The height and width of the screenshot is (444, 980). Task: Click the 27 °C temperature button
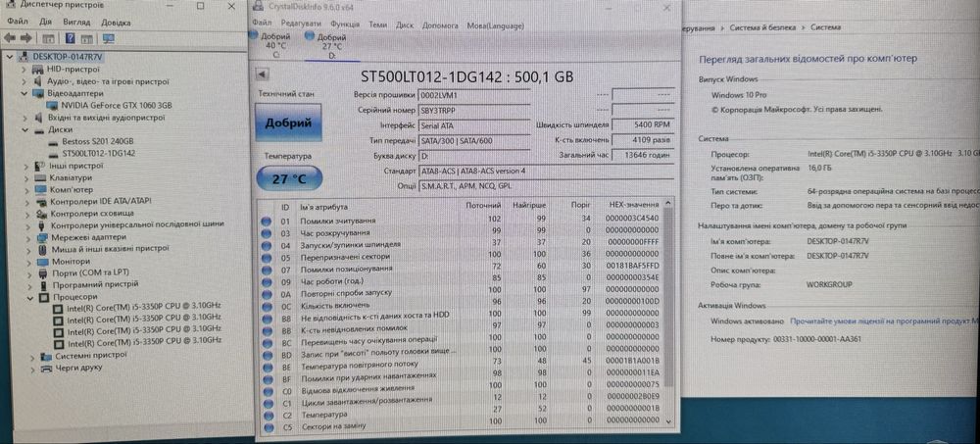point(289,178)
